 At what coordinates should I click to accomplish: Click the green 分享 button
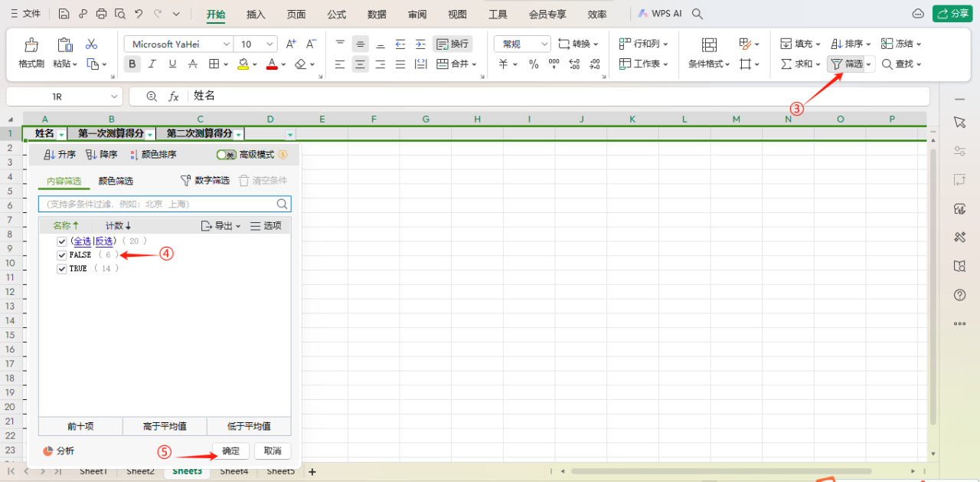[x=952, y=14]
